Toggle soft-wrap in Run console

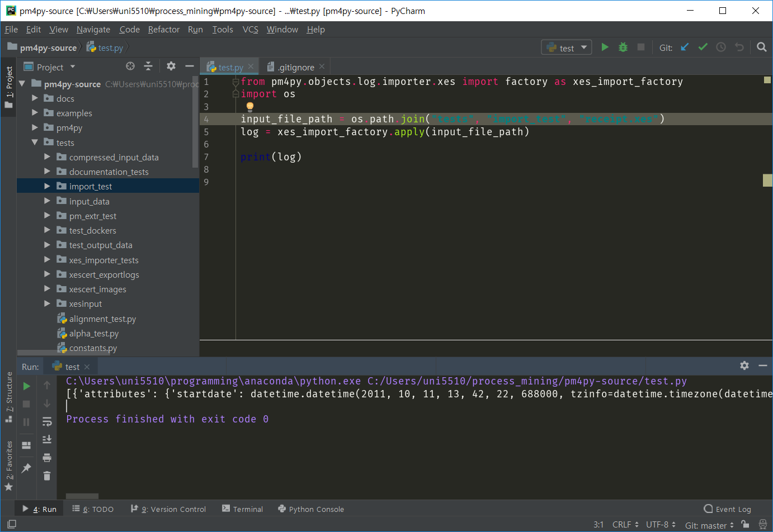(x=47, y=422)
